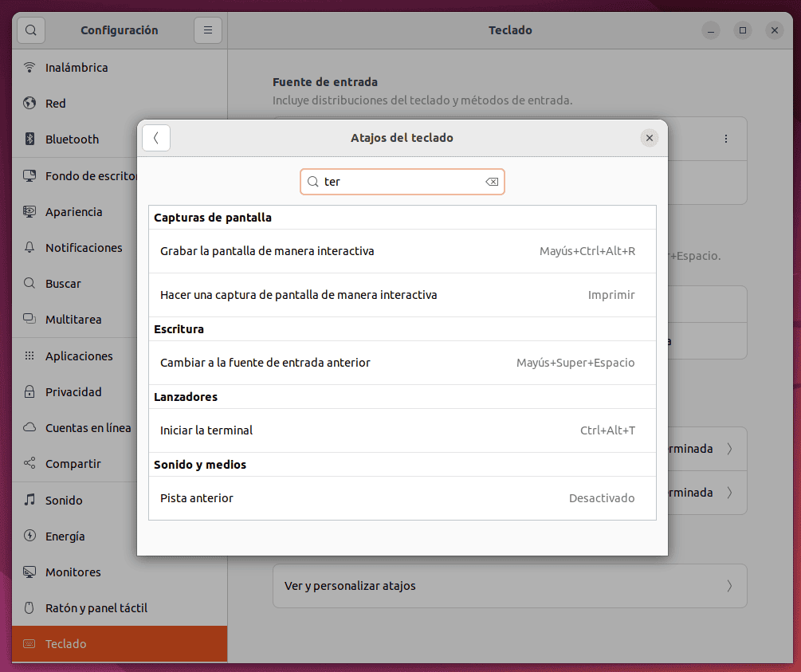Clear the search text with backspace icon

coord(492,182)
